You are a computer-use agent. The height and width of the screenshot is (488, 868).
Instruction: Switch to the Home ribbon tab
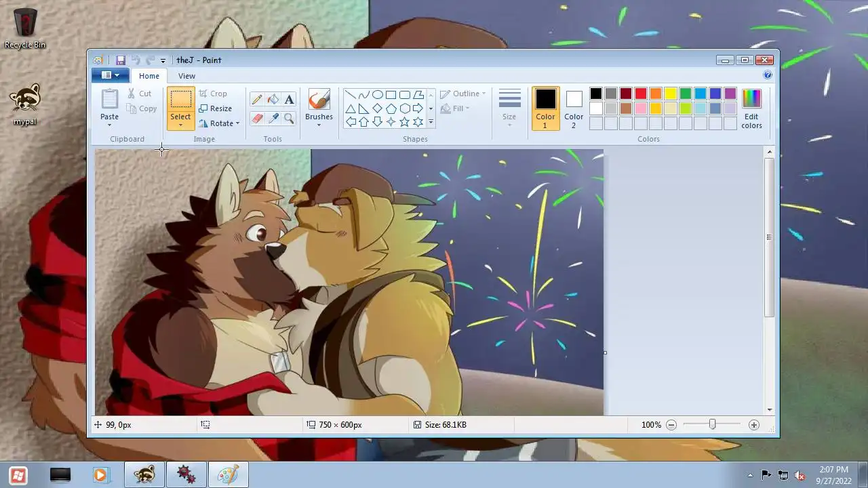point(149,76)
